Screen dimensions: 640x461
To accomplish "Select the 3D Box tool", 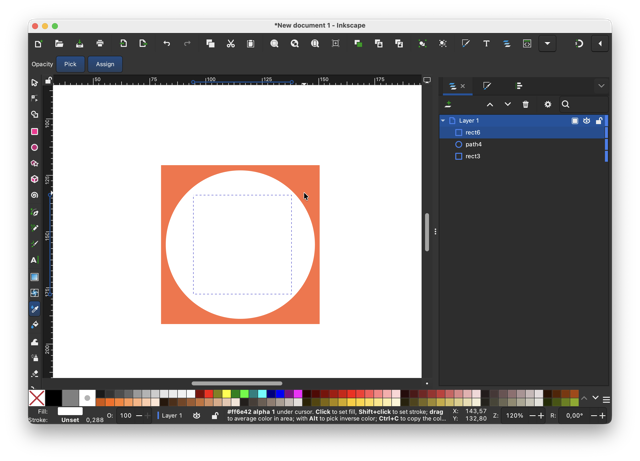I will (x=35, y=179).
